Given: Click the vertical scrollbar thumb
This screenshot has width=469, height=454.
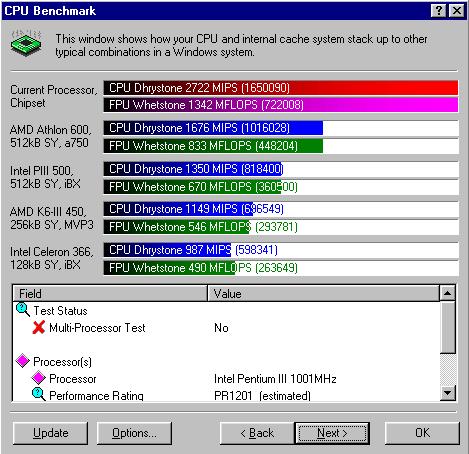Looking at the screenshot, I should click(x=448, y=327).
